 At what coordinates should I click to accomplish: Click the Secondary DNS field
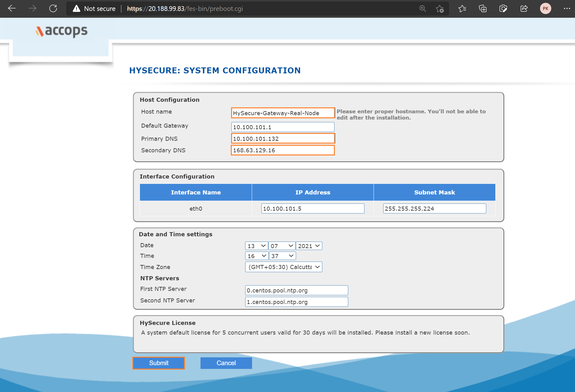[x=283, y=150]
